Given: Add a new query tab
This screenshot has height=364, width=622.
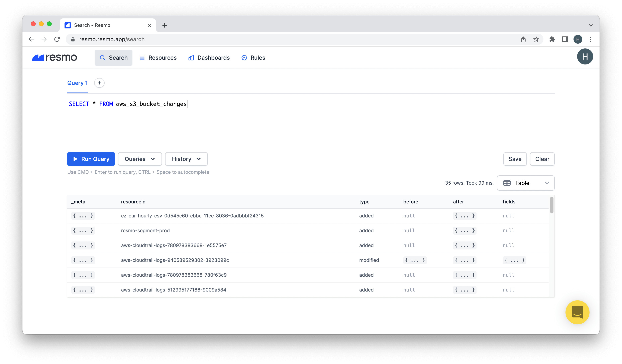Looking at the screenshot, I should click(x=99, y=83).
